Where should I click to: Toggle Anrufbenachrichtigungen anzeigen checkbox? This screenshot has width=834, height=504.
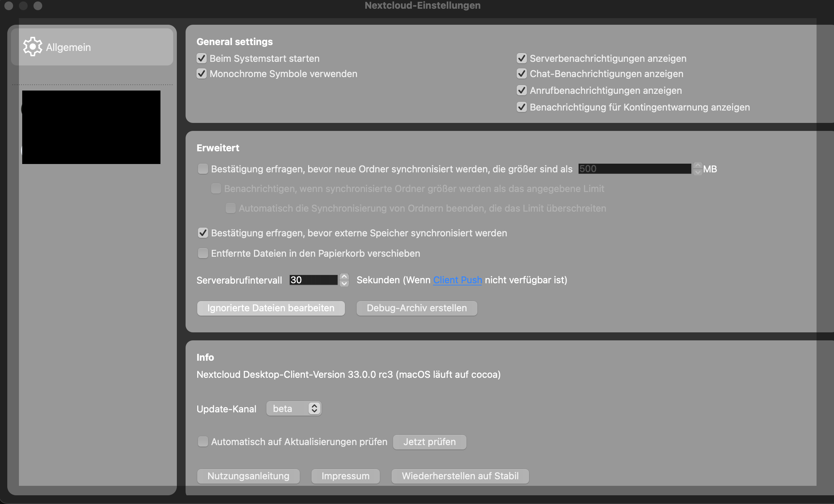pos(522,90)
